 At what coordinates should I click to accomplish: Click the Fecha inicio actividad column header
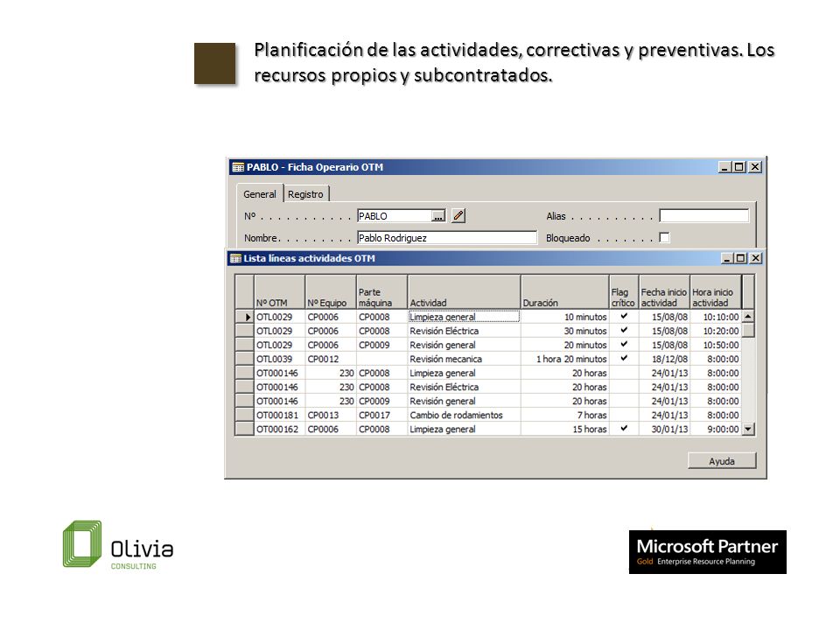coord(664,292)
